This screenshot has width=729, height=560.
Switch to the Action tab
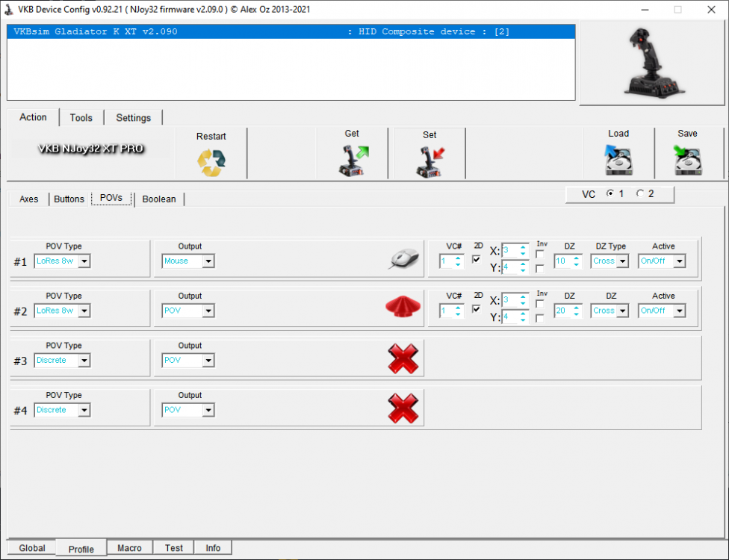coord(33,117)
